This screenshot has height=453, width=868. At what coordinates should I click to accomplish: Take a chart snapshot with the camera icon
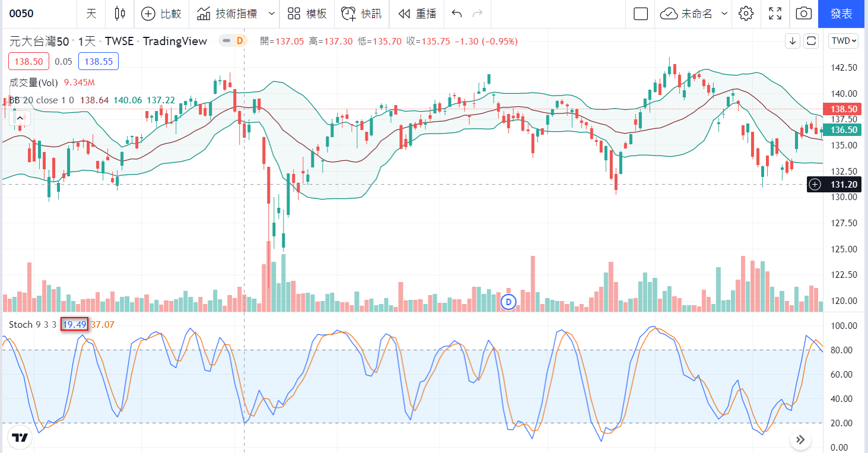[803, 14]
